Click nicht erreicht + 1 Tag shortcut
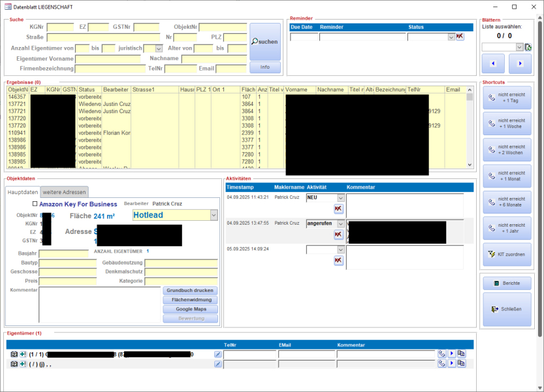Viewport: 544px width, 392px height. [506, 99]
